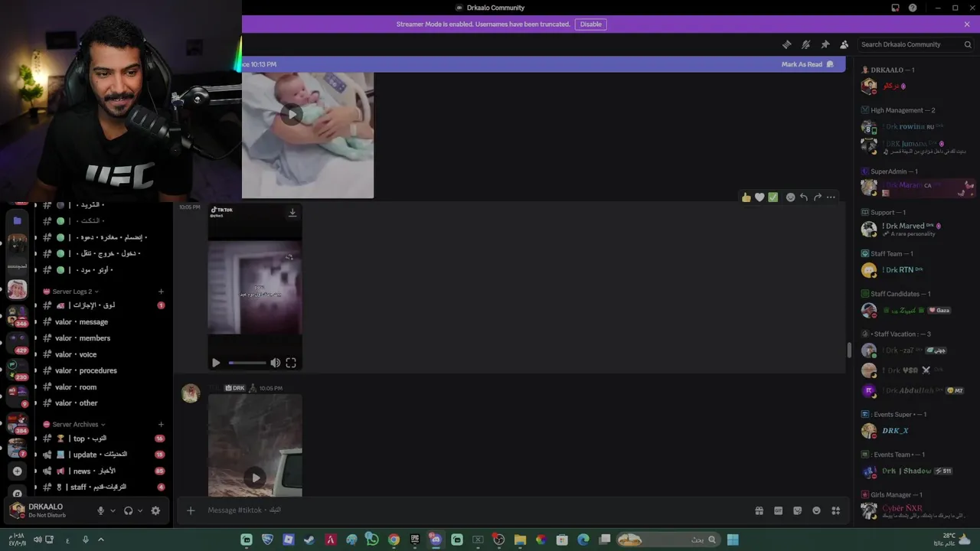
Task: Enter fullscreen on TikTok video
Action: click(x=291, y=363)
